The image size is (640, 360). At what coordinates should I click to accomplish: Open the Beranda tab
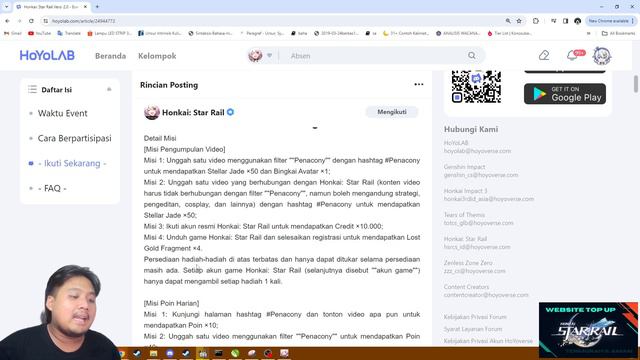pyautogui.click(x=110, y=56)
